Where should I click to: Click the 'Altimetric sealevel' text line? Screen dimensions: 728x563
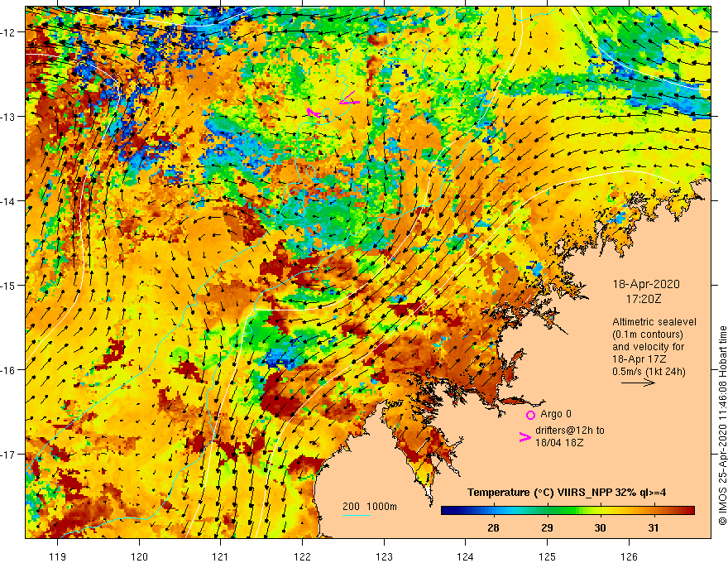(654, 322)
